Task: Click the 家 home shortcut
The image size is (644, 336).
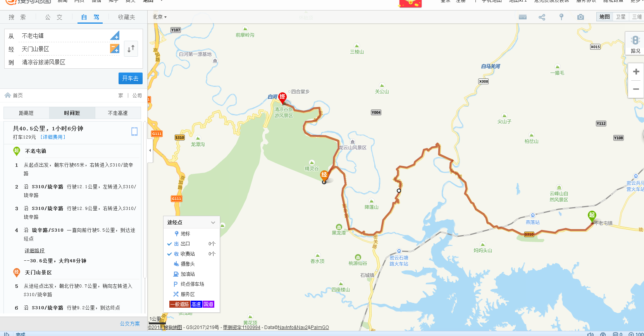Action: (121, 95)
